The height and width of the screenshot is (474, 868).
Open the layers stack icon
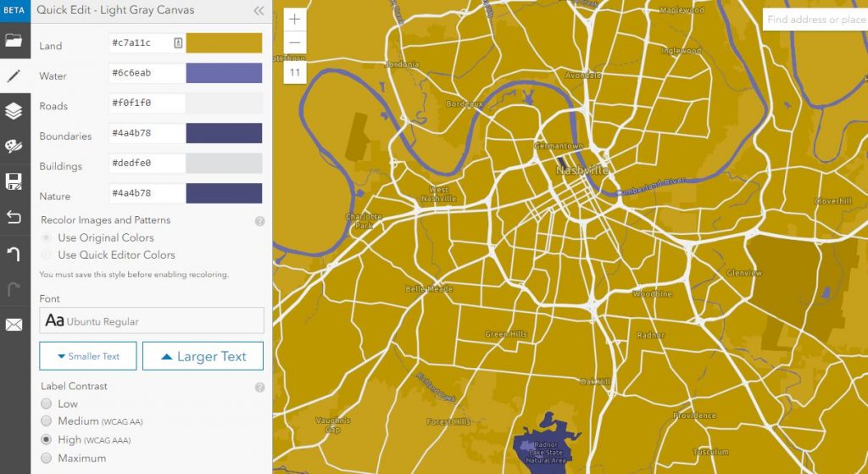coord(14,111)
